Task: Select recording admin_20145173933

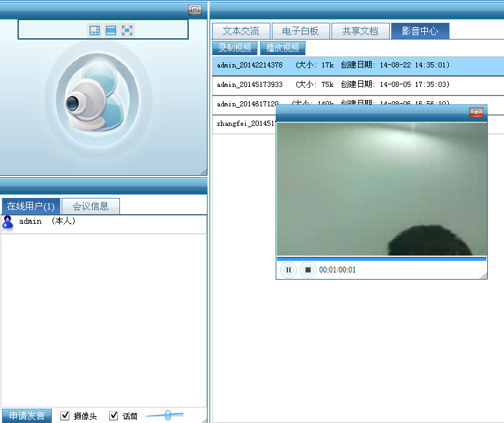Action: click(358, 84)
